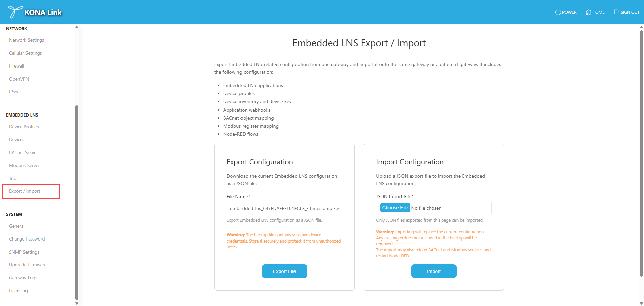Click the 'Node-RED flows' list item
644x306 pixels.
pos(241,134)
